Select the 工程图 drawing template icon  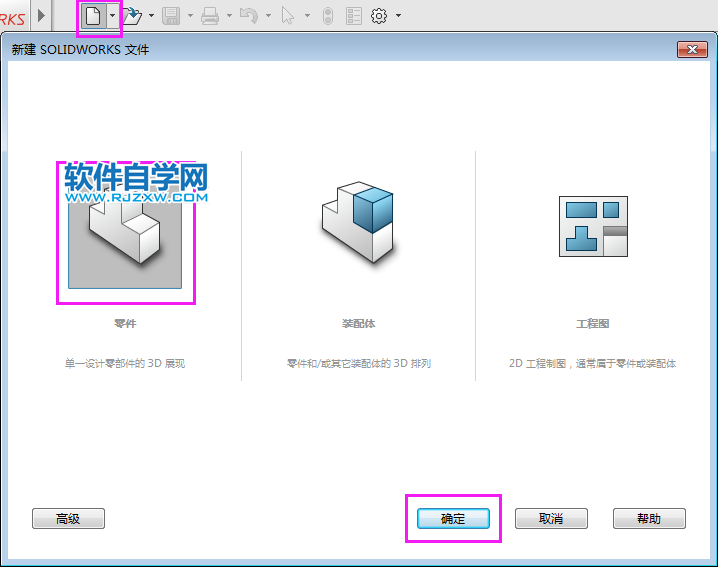point(593,226)
